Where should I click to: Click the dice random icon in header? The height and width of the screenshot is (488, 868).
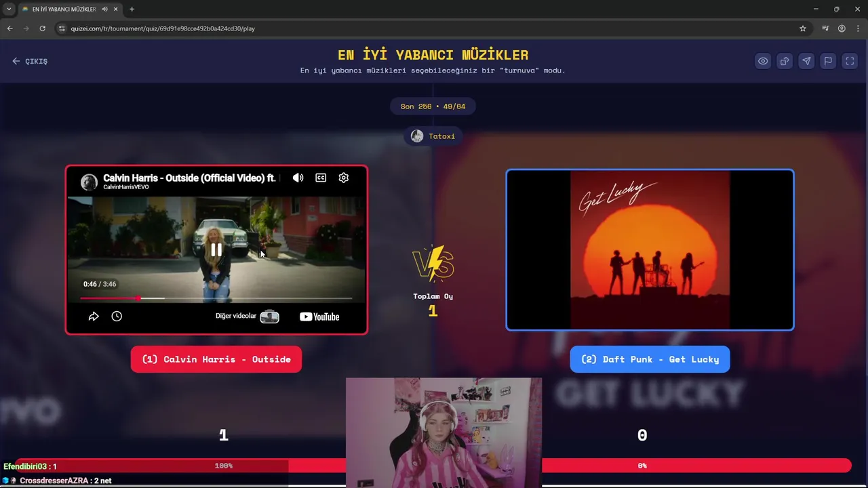(x=785, y=61)
